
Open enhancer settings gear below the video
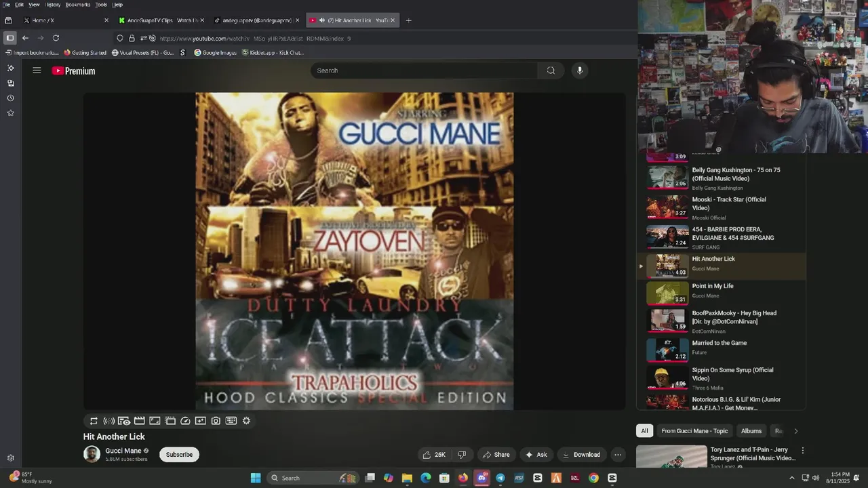coord(246,421)
